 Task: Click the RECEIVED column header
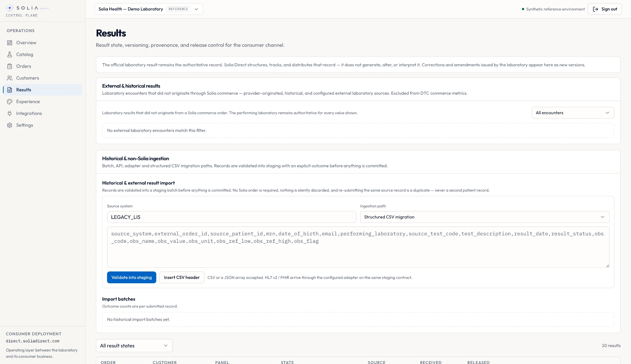pyautogui.click(x=431, y=362)
